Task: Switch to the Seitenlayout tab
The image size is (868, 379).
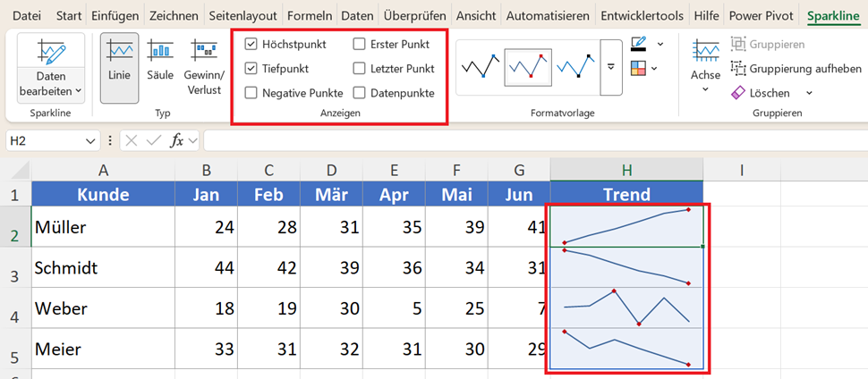Action: (x=243, y=15)
